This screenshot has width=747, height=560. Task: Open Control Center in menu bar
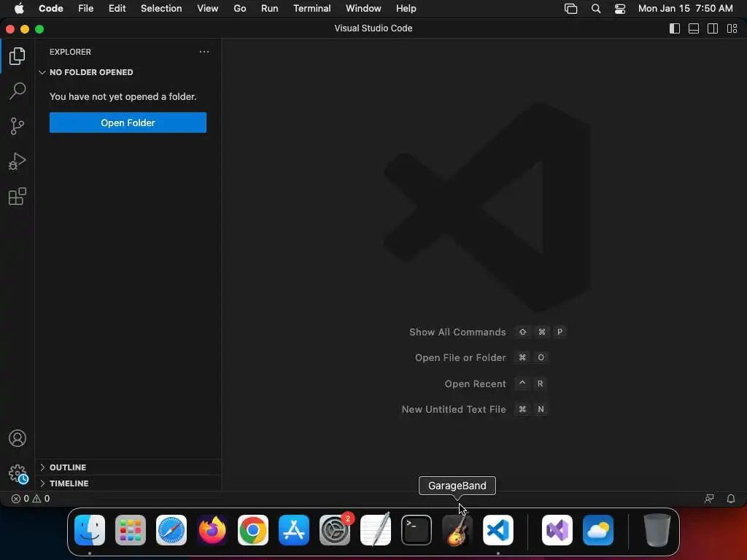[620, 9]
